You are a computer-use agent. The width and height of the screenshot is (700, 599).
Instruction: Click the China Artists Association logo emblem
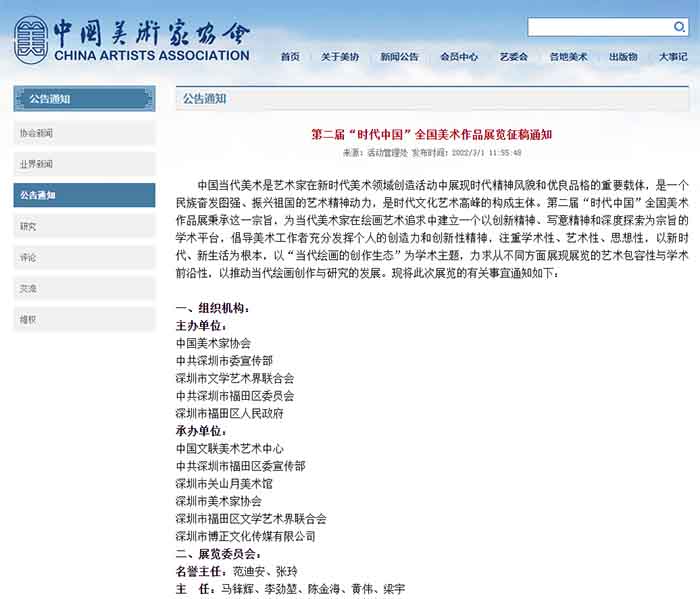click(29, 37)
